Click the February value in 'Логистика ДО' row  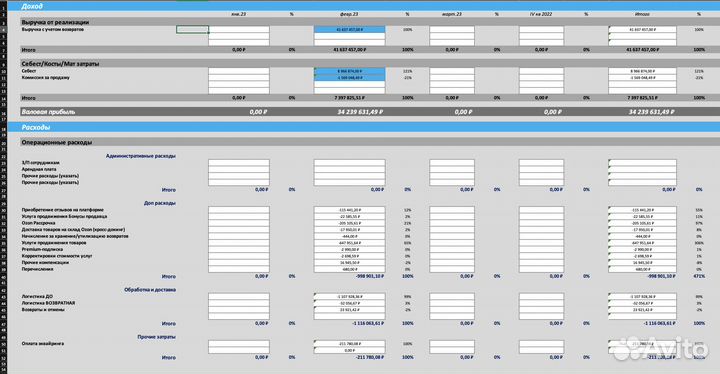click(349, 296)
